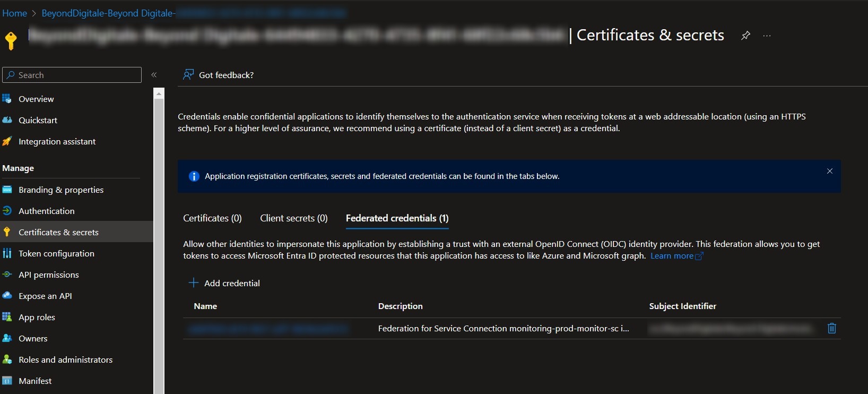Click the Name column header
The image size is (868, 394).
pyautogui.click(x=205, y=306)
